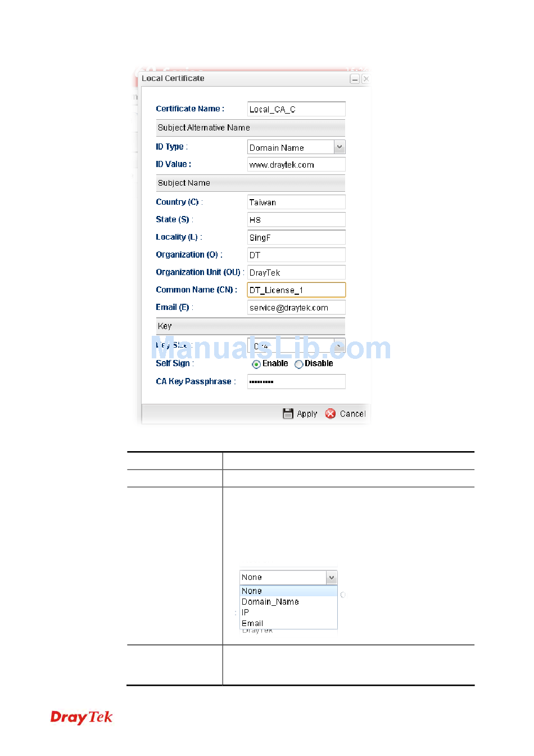Click the Country field containing Taiwan
534x756 pixels.
[296, 202]
